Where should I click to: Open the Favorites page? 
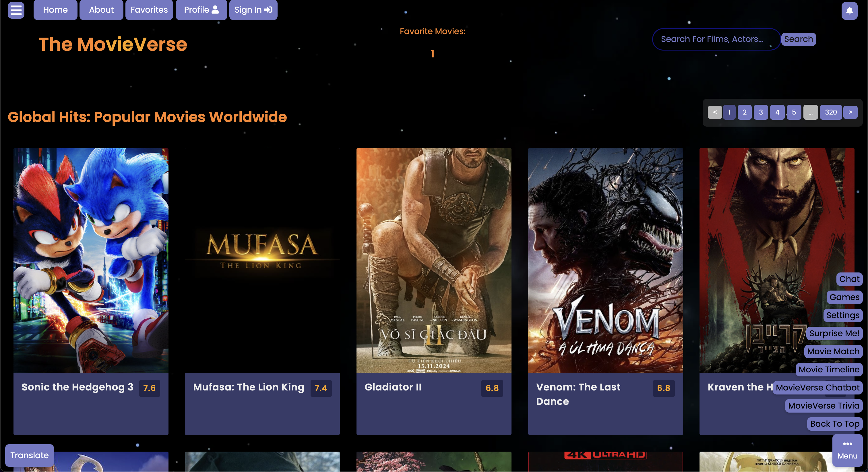149,10
